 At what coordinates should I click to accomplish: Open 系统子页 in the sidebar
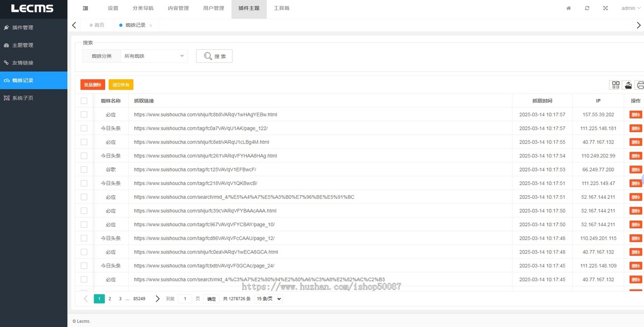(x=34, y=98)
